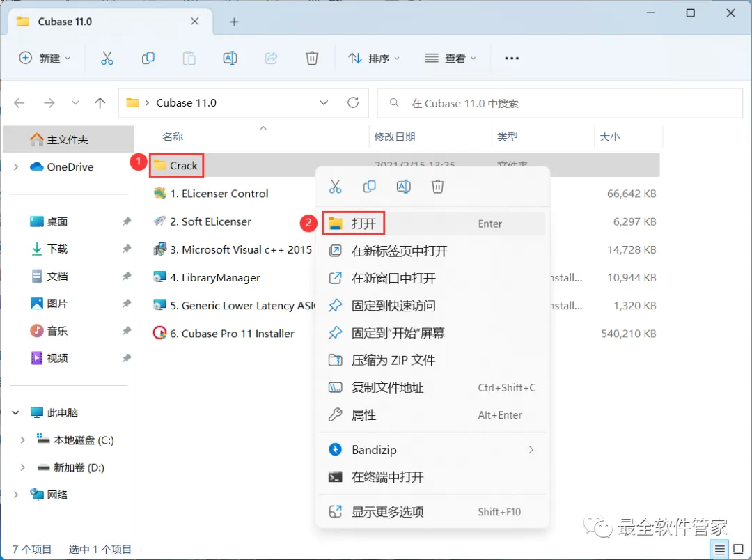
Task: Add a new tab with plus button
Action: [x=234, y=22]
